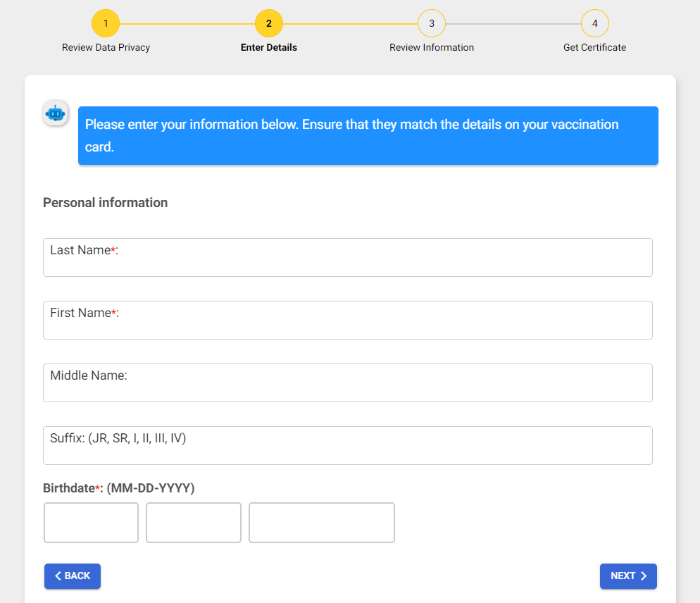Select the step 3 circle indicator
Screen dimensions: 700x603
pos(432,23)
